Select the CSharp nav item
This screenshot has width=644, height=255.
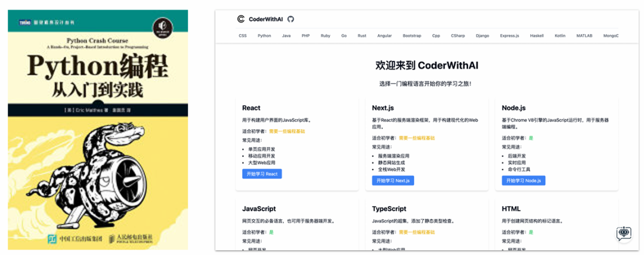[458, 36]
